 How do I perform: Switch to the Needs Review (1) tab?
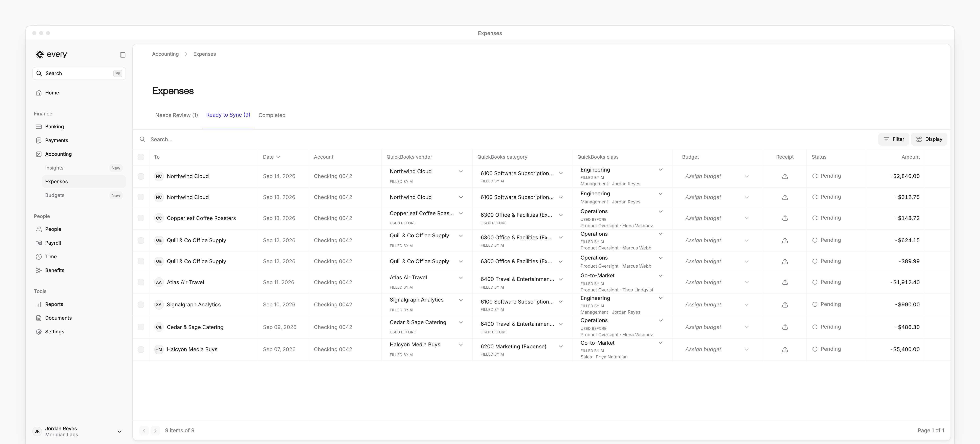pos(177,115)
